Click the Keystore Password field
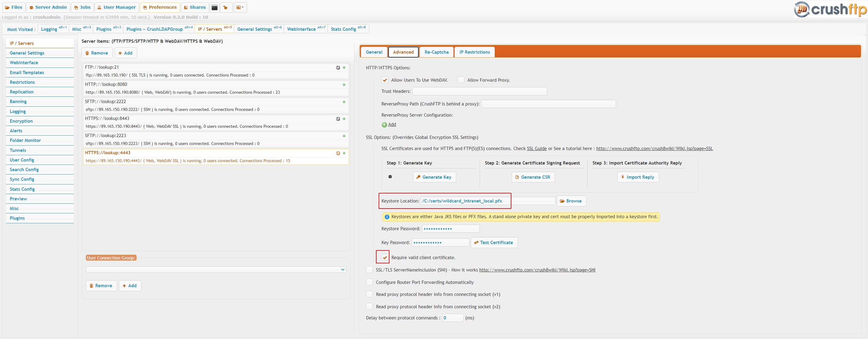 pos(451,229)
